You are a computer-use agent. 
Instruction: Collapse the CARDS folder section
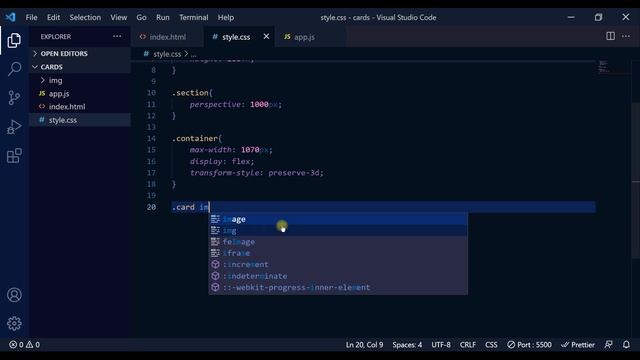tap(80, 67)
